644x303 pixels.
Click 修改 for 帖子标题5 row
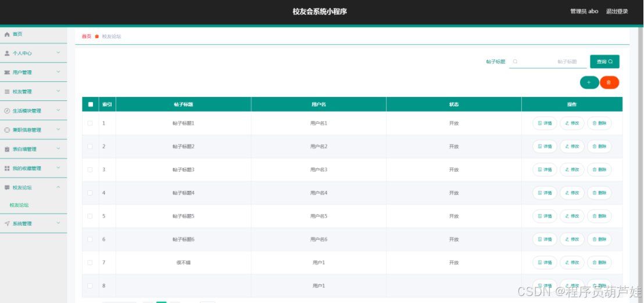tap(572, 216)
